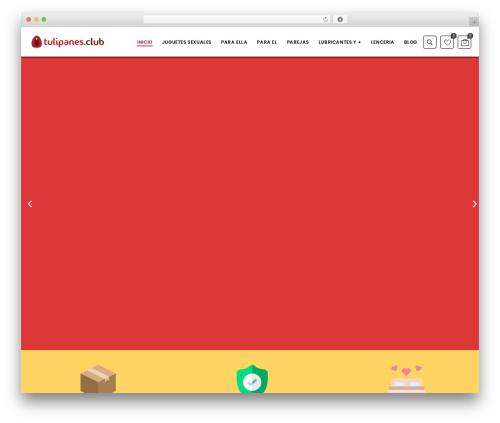Go to the Lenceria section
Image resolution: width=500 pixels, height=423 pixels.
pyautogui.click(x=382, y=42)
